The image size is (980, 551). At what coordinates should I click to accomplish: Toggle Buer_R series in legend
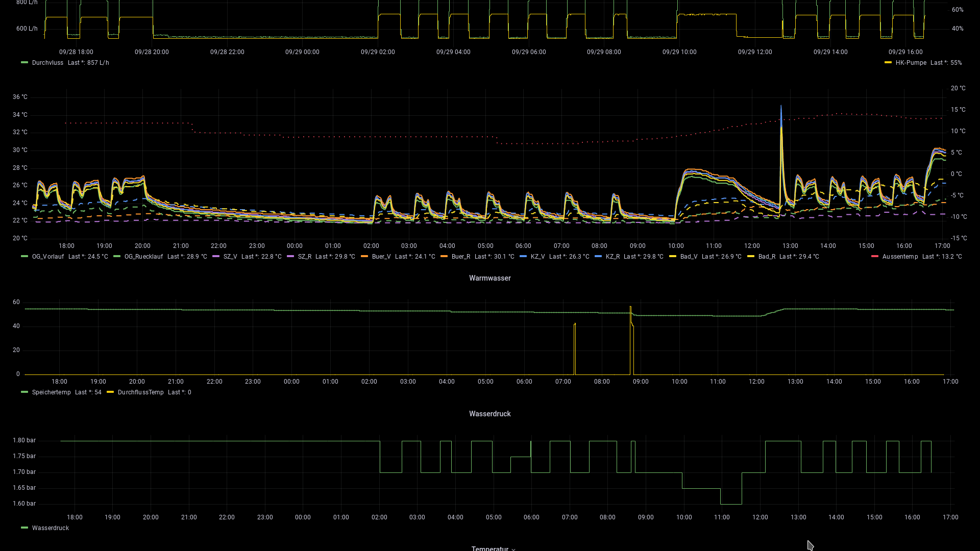(460, 257)
